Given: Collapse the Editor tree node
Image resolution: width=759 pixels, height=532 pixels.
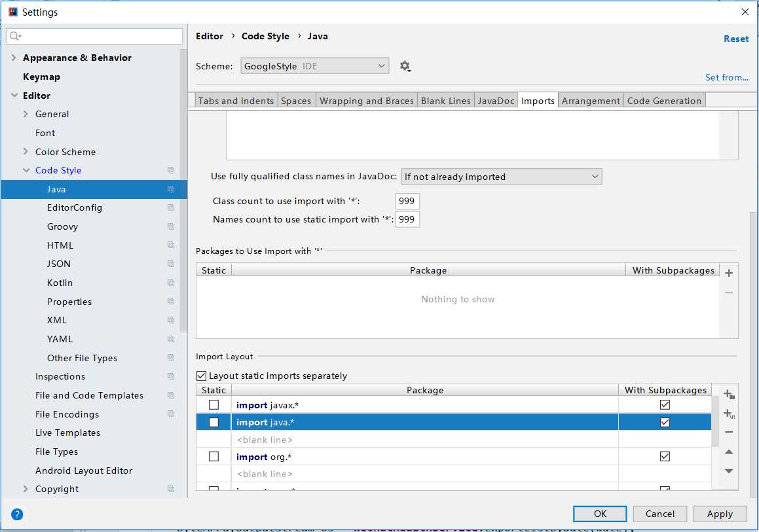Looking at the screenshot, I should (x=14, y=96).
